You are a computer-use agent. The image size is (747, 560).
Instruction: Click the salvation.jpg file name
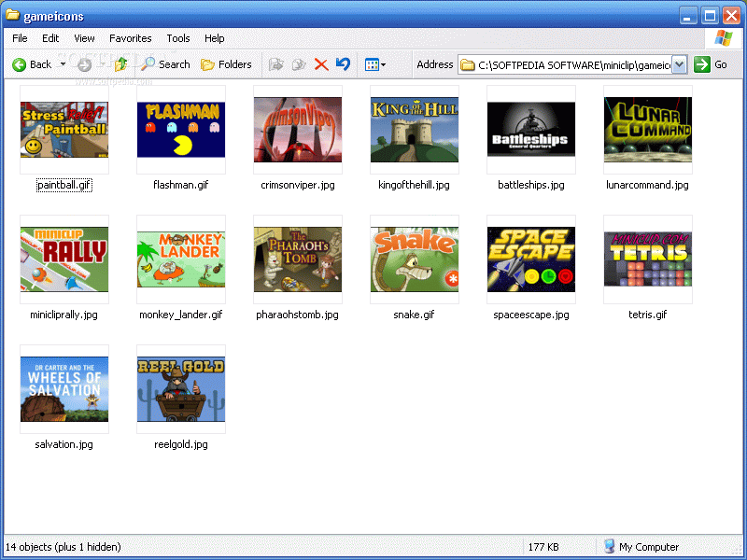(x=63, y=445)
